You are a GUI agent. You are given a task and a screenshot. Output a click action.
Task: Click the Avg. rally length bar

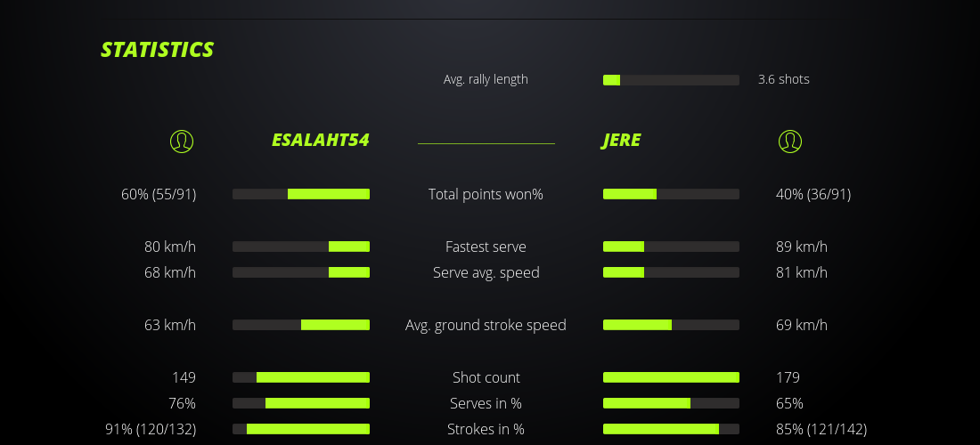(671, 80)
